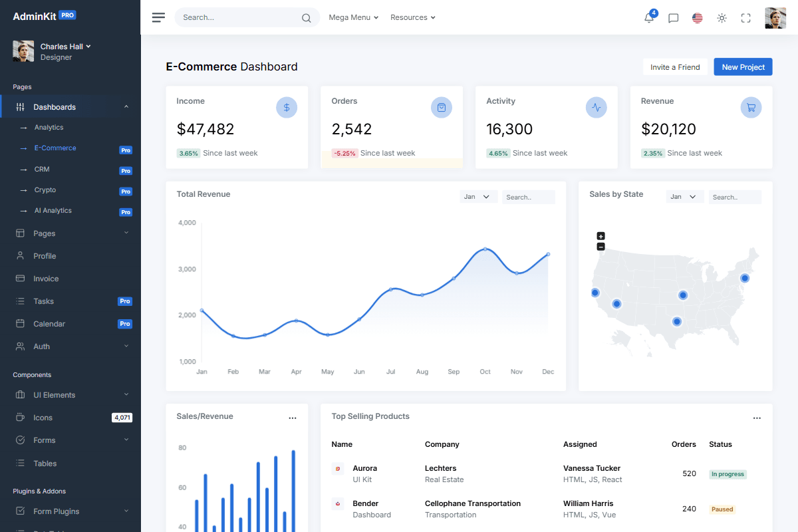Click the Activity pulse icon

(597, 107)
